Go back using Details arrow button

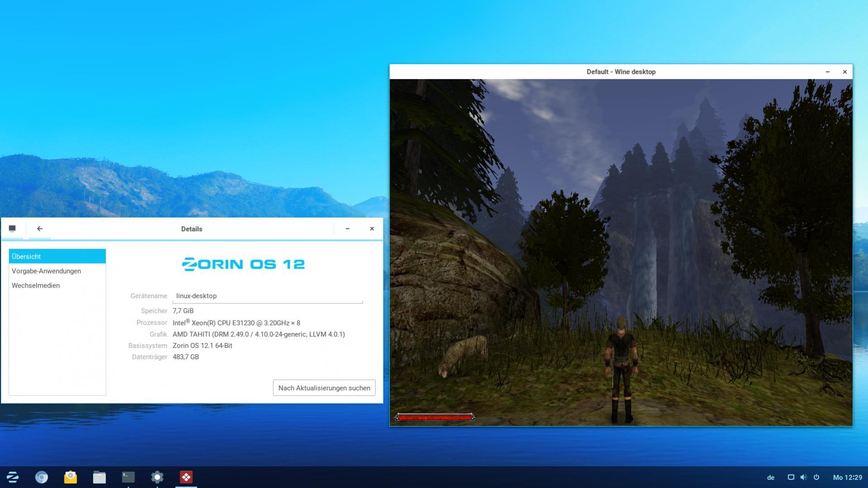point(40,229)
